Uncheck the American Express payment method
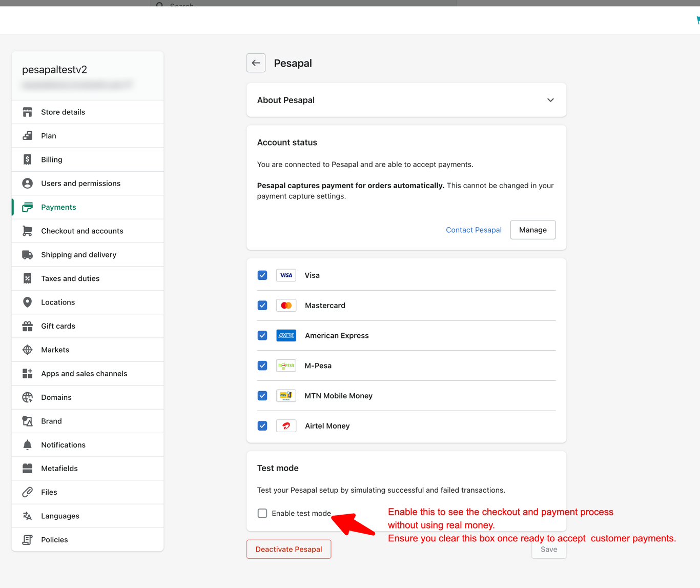Screen dimensions: 700x588 pyautogui.click(x=262, y=336)
